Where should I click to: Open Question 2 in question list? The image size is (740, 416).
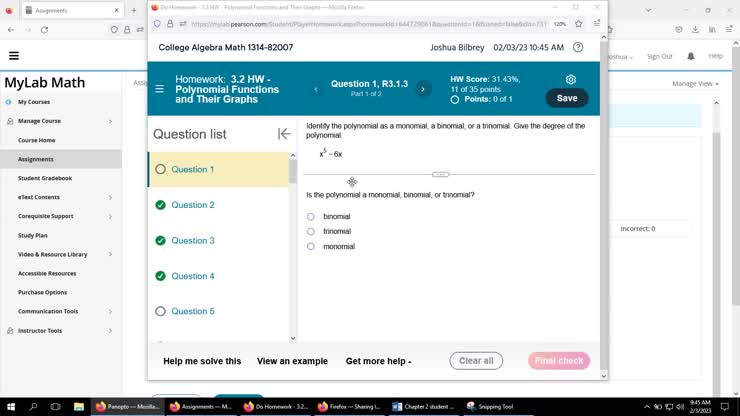click(x=193, y=205)
